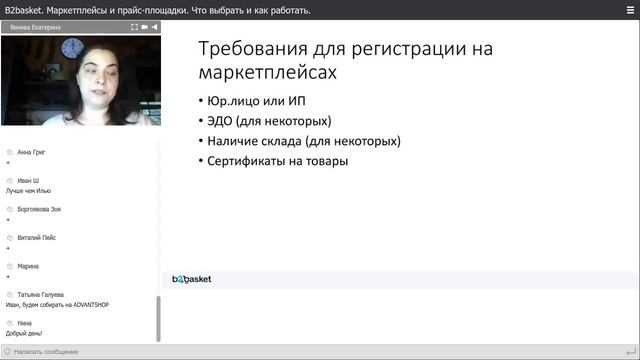The height and width of the screenshot is (360, 640).
Task: Click the bullet 'Наличие склада (для некоторых)'
Action: [304, 141]
